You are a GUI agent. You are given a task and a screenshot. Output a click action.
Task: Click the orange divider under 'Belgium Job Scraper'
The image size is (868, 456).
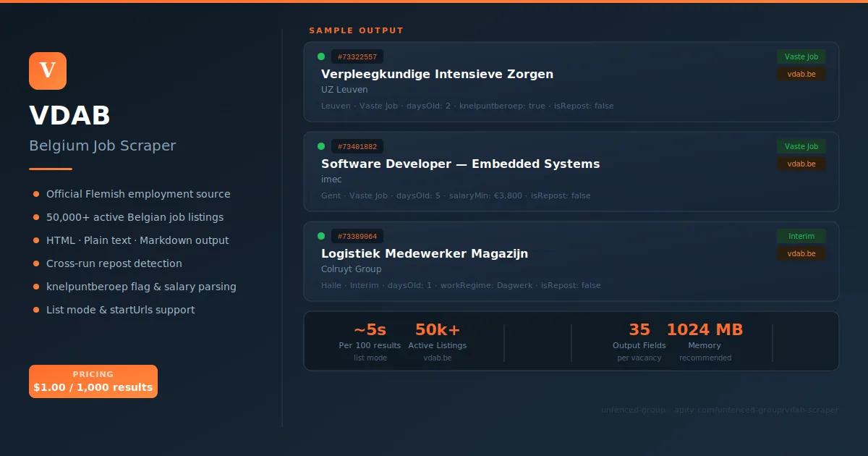tap(49, 170)
